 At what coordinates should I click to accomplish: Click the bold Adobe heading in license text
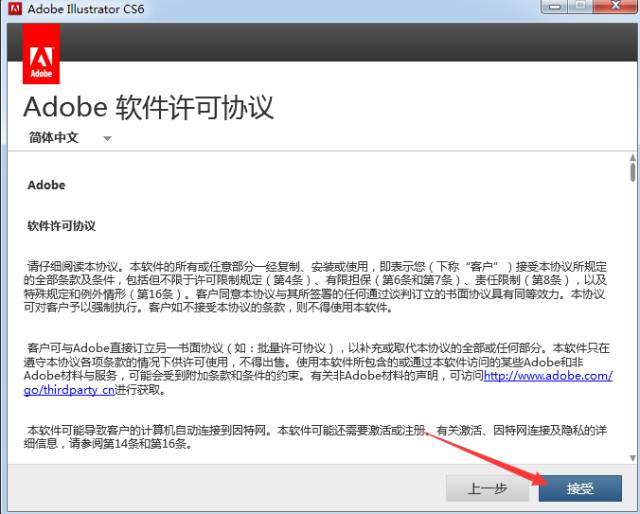tap(47, 185)
